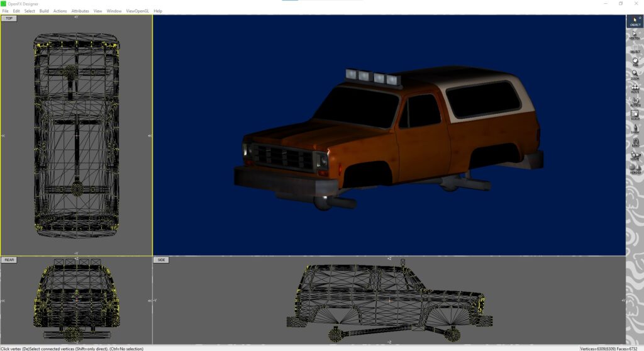This screenshot has height=351, width=644.
Task: Open the Shape tool with flyout arrow
Action: pos(635,155)
